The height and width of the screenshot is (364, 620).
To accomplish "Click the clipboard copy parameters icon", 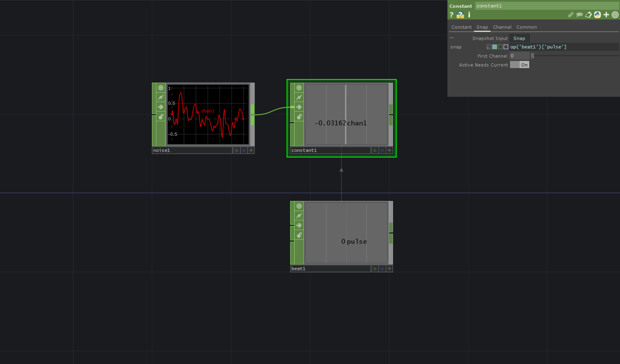I will tap(588, 15).
